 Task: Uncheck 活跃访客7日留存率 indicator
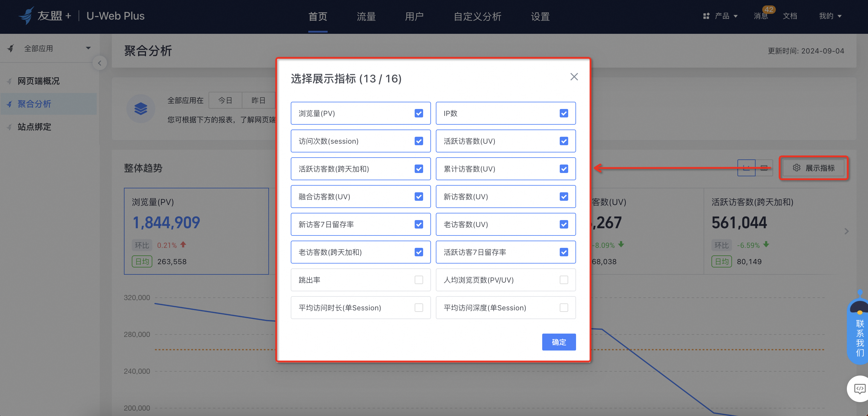click(x=564, y=252)
